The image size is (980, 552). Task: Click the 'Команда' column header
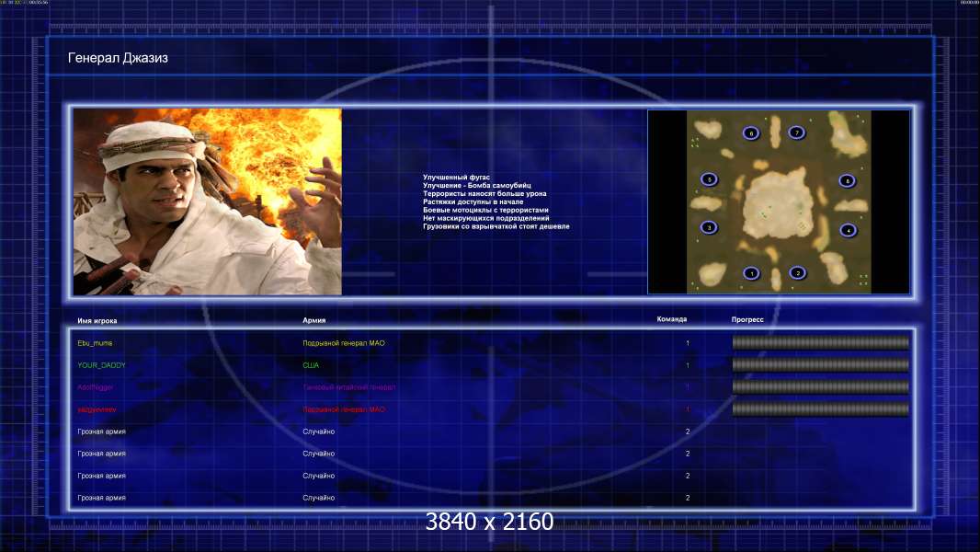point(672,319)
